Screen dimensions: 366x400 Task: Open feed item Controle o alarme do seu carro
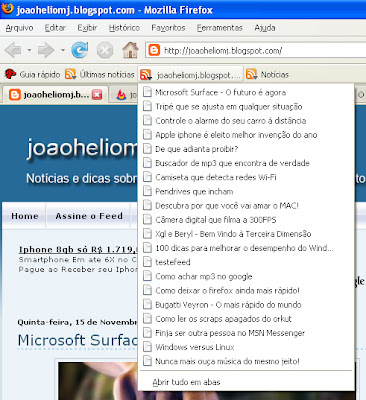point(245,121)
